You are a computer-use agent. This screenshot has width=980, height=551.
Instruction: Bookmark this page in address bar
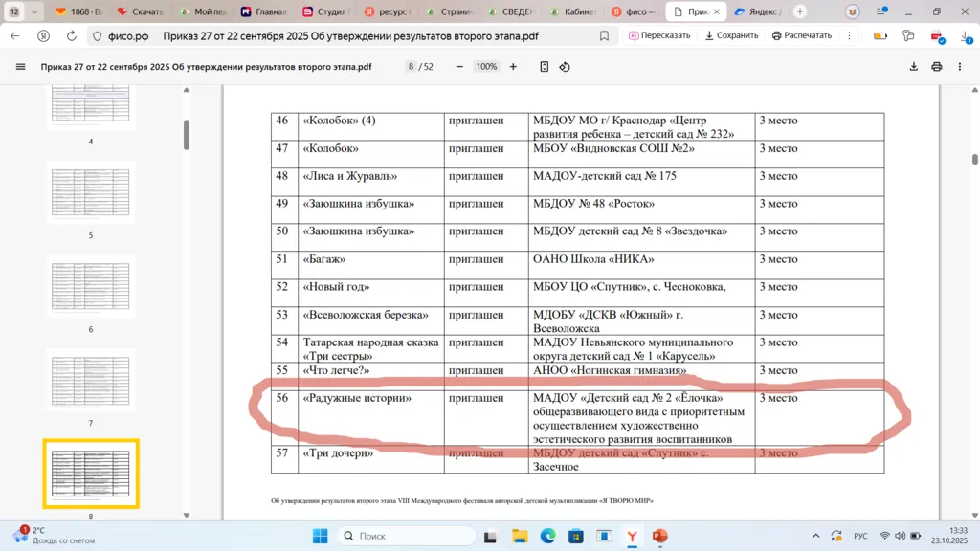pyautogui.click(x=604, y=35)
